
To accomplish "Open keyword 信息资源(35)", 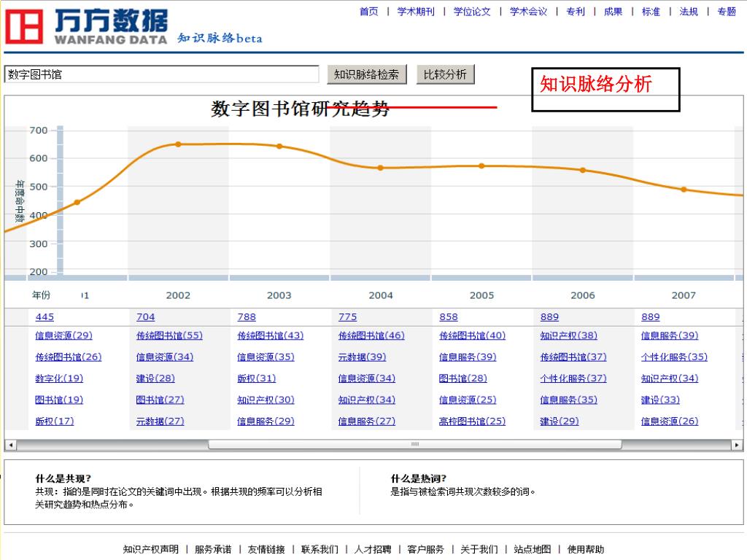I will (266, 357).
